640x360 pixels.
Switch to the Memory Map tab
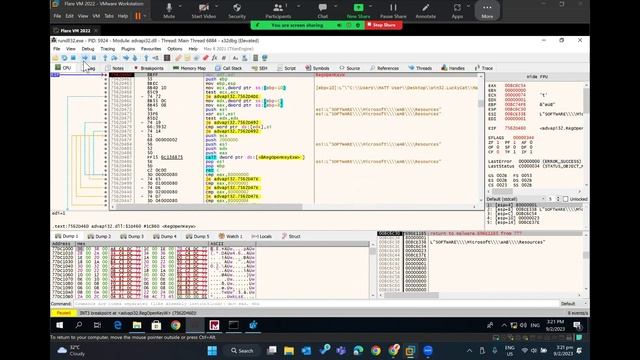189,68
